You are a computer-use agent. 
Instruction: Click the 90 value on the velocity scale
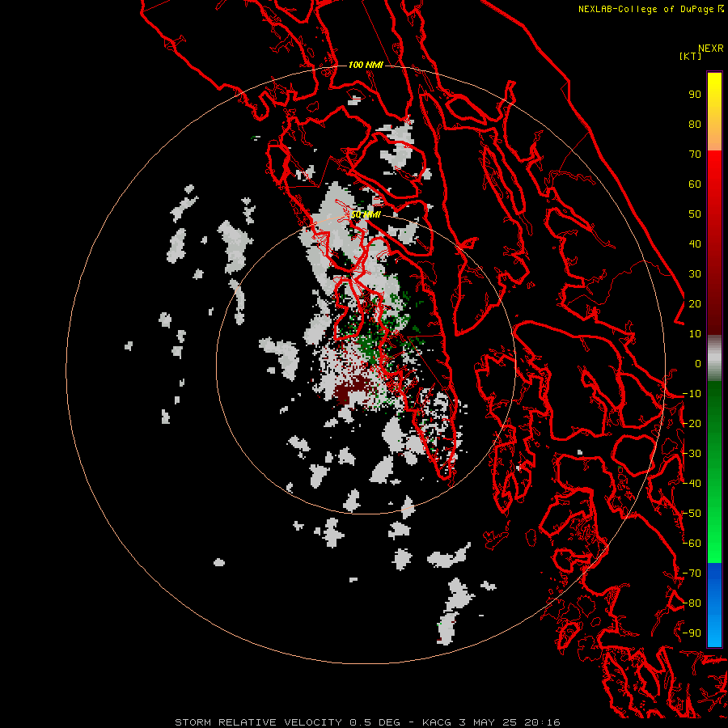click(695, 95)
